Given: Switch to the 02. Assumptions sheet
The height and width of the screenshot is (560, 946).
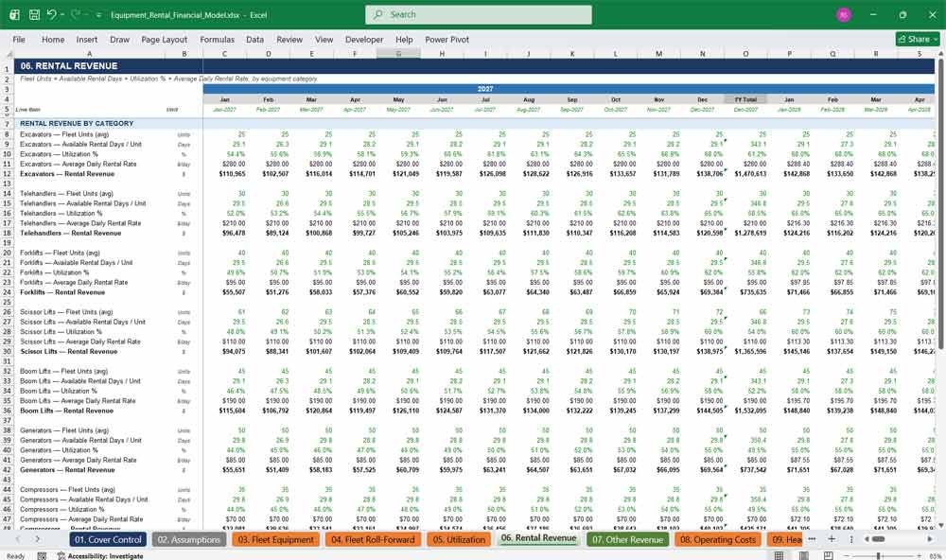Looking at the screenshot, I should (189, 539).
